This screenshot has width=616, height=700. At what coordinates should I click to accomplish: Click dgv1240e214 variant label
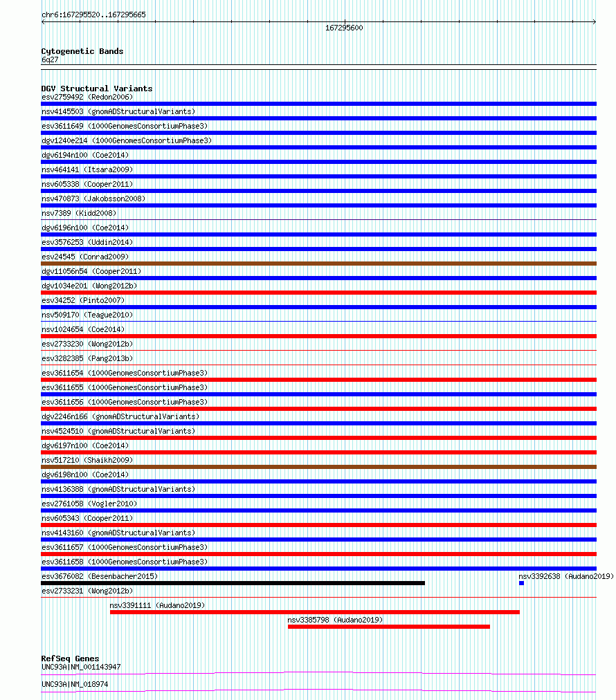[x=127, y=140]
